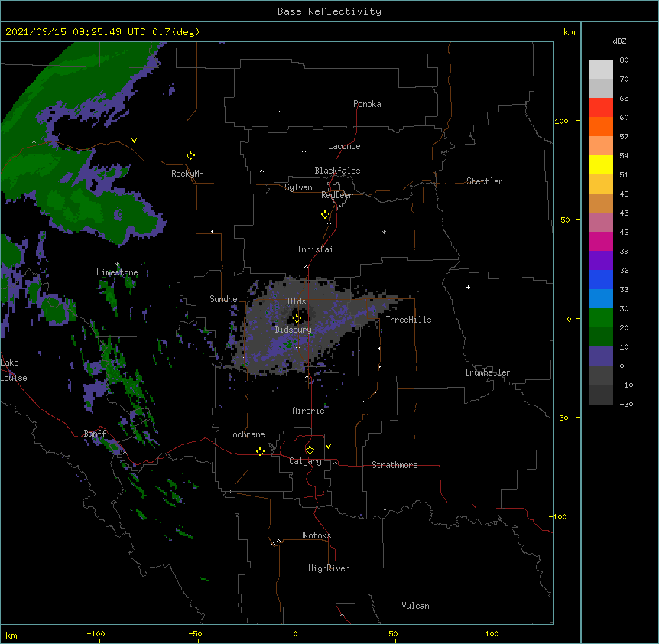Select the Banff label
Image resolution: width=659 pixels, height=644 pixels.
coord(95,434)
